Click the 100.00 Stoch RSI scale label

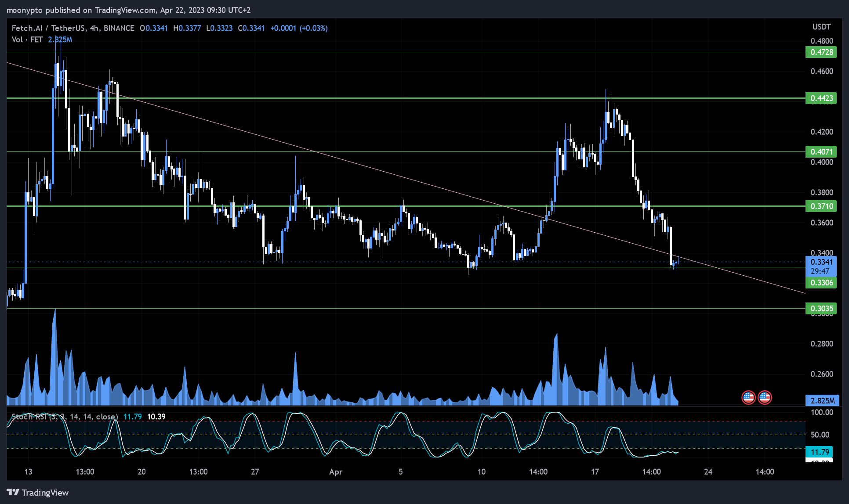(822, 412)
